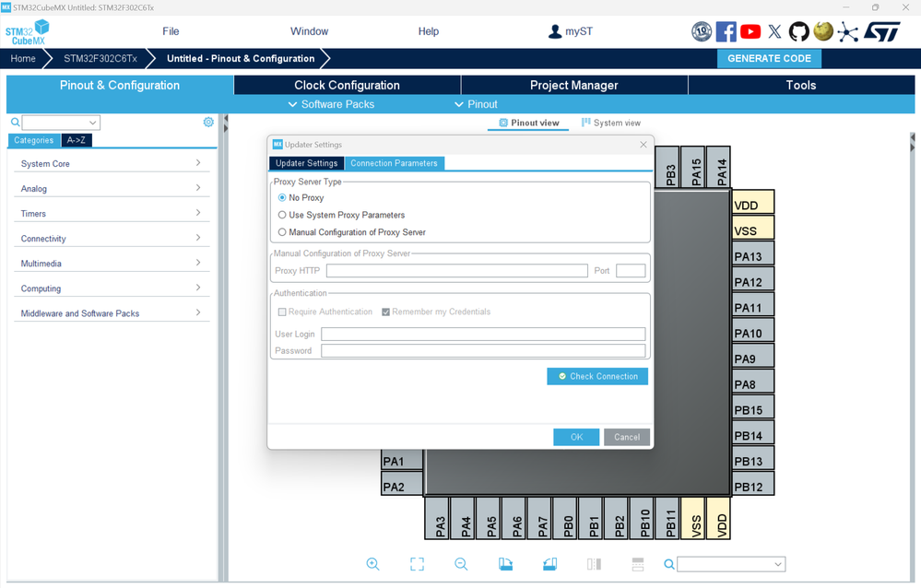The image size is (921, 588).
Task: Open the sidebar search combo box
Action: pos(61,123)
